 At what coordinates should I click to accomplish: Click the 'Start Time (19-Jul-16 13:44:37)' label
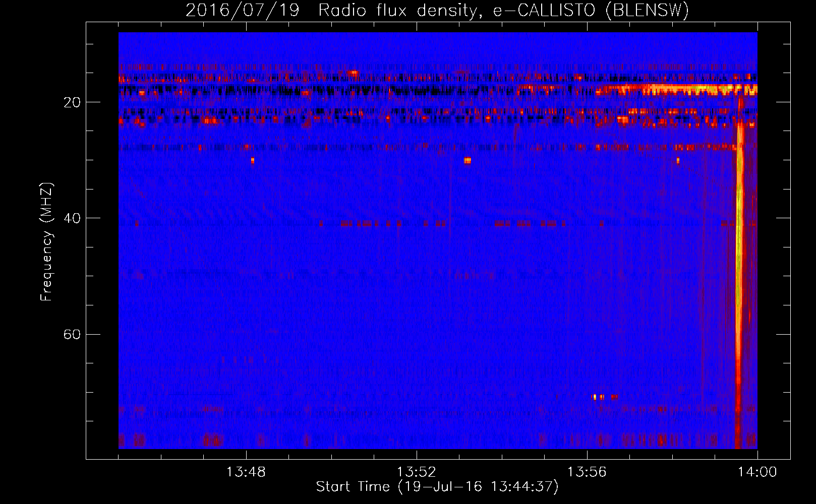coord(437,487)
